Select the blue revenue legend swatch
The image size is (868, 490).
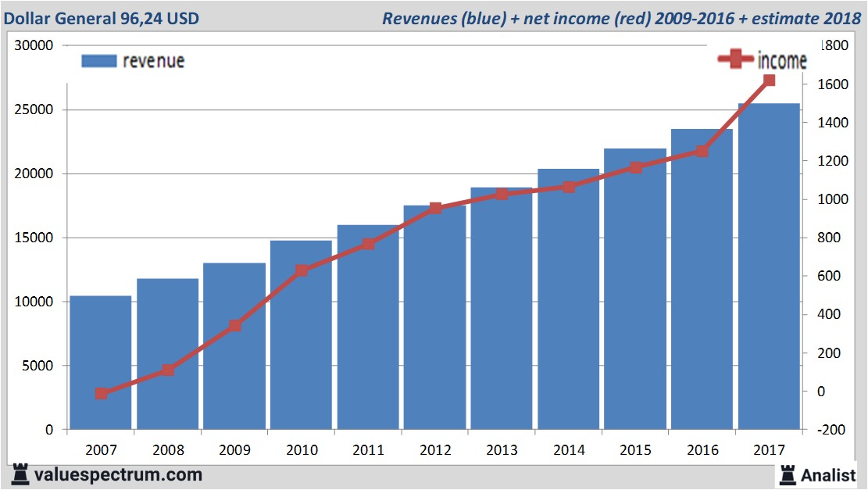(99, 61)
